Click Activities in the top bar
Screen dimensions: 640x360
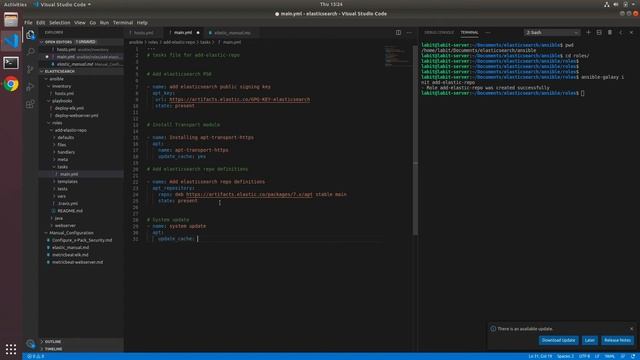(15, 4)
